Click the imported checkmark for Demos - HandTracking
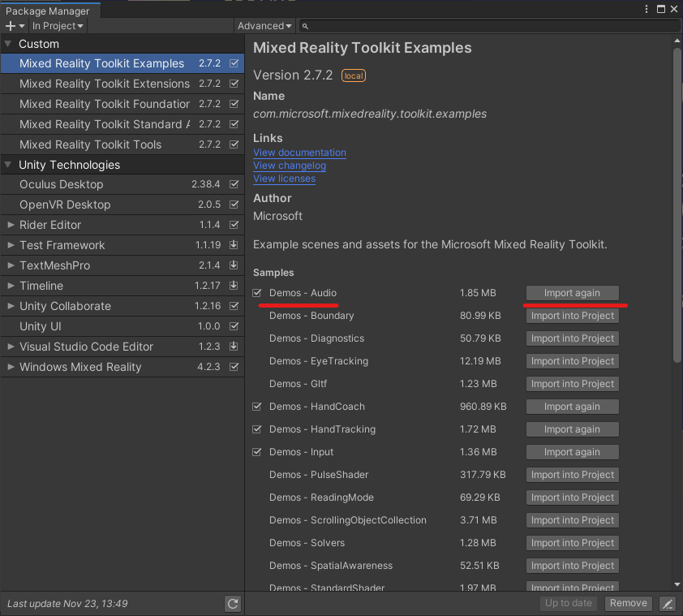 point(257,429)
